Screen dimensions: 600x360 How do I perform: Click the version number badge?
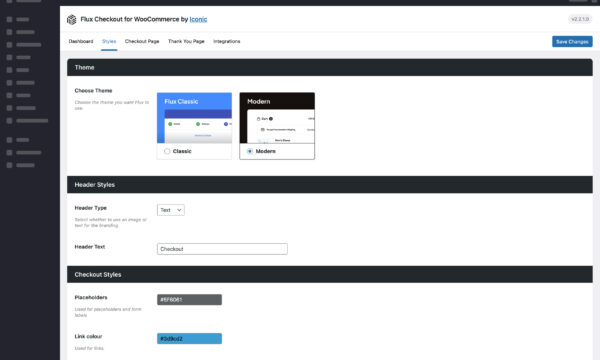(x=580, y=19)
